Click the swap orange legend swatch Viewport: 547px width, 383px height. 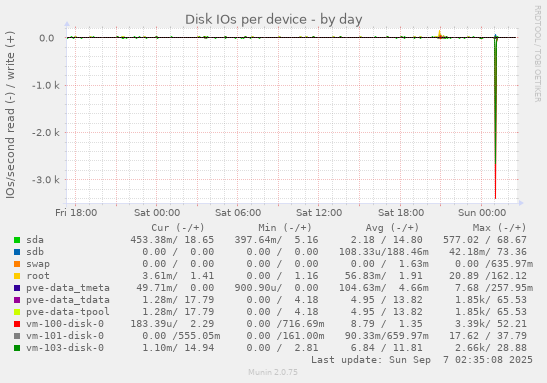click(x=17, y=264)
